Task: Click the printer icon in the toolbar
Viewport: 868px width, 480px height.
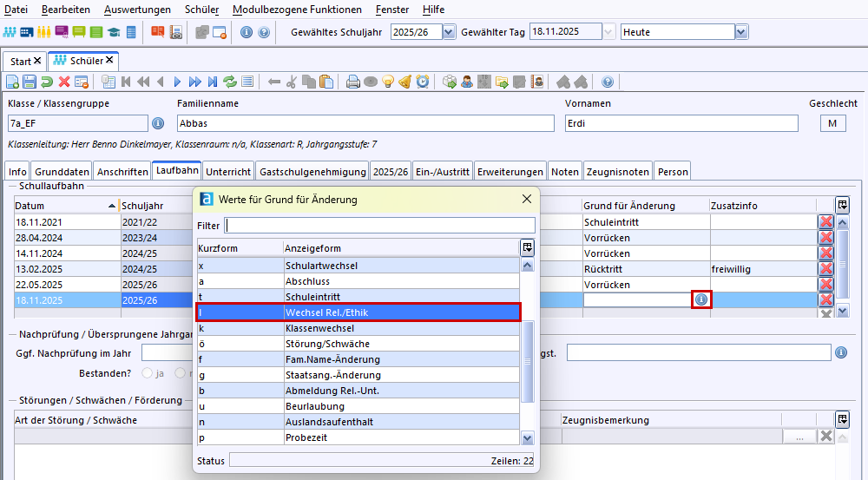Action: click(353, 82)
